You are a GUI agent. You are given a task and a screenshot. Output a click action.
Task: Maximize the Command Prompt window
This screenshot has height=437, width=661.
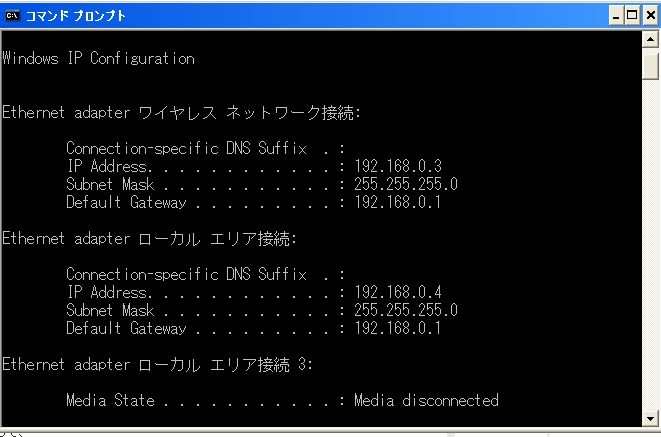click(x=633, y=15)
